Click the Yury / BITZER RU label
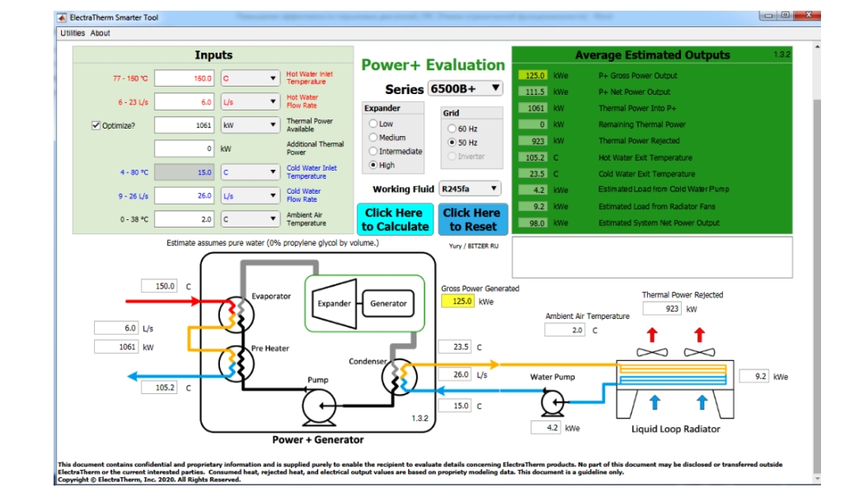868x502 pixels. (x=473, y=246)
